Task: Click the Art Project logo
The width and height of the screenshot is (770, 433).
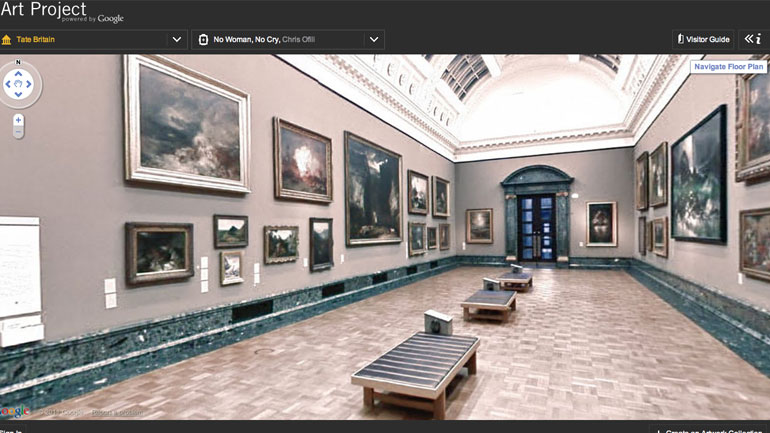Action: (x=61, y=12)
